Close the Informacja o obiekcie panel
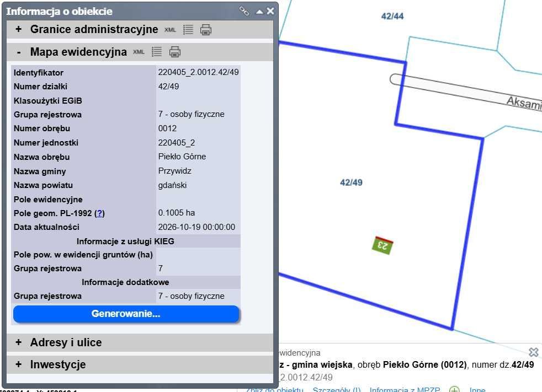Screen dimensions: 542x392 [x=270, y=11]
